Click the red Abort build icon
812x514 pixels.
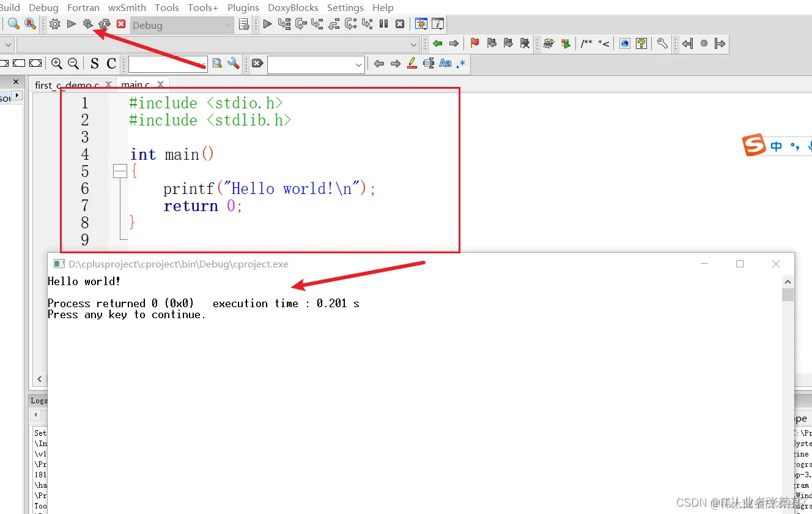pyautogui.click(x=121, y=24)
